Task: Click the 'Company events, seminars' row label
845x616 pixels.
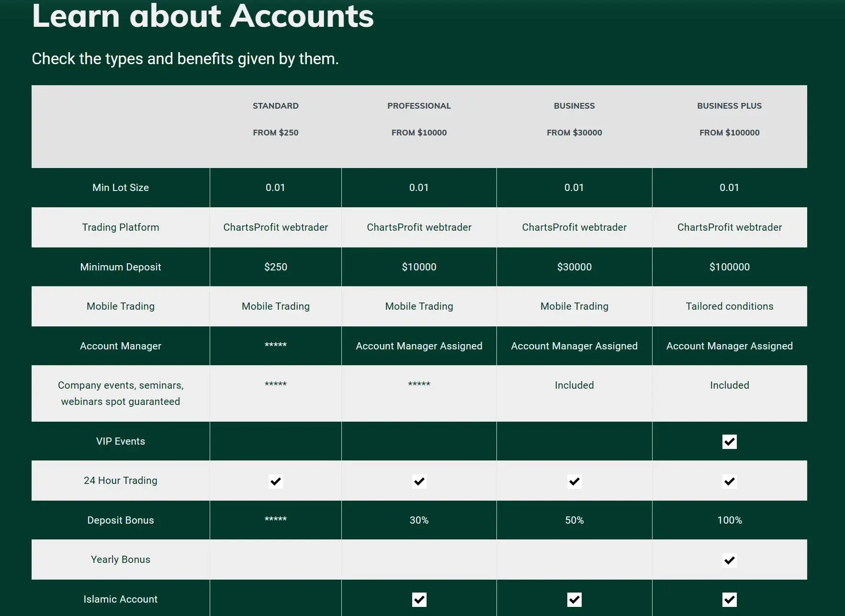Action: 121,393
